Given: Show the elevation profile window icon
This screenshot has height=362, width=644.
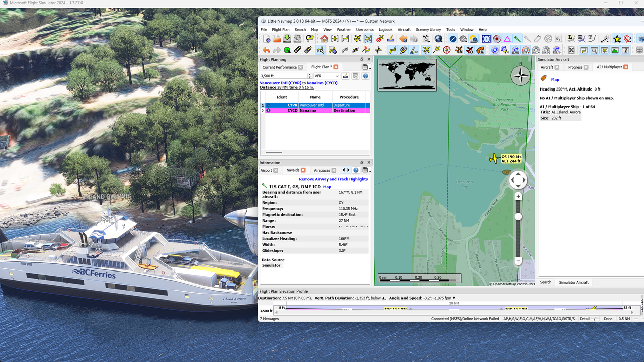Looking at the screenshot, I should 615,50.
